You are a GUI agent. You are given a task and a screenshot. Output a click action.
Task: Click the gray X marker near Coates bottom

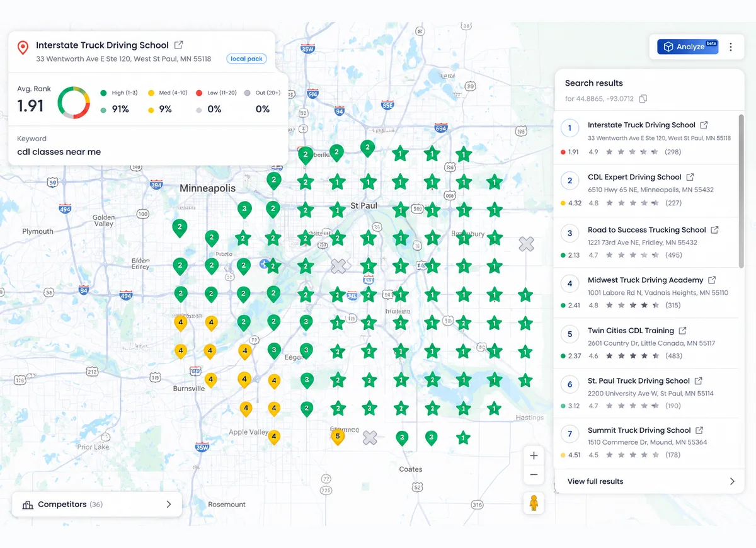coord(370,437)
